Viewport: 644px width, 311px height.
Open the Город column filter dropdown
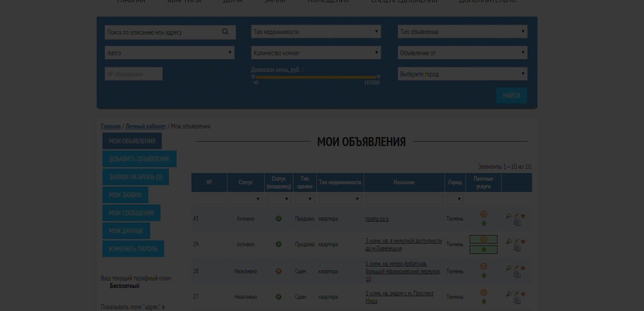click(x=455, y=199)
